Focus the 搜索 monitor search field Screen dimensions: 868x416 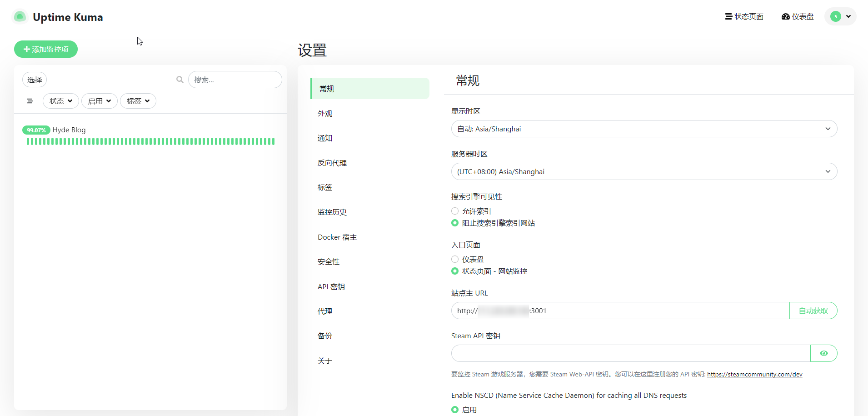235,80
